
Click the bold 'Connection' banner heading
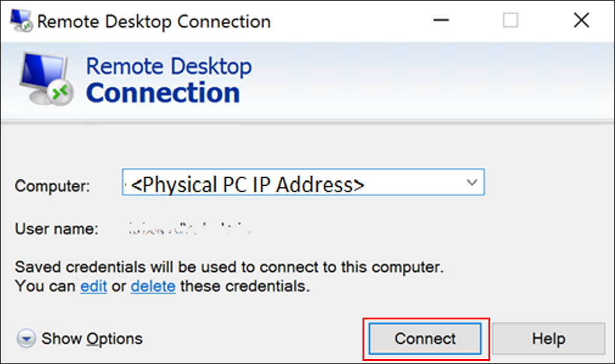(x=163, y=93)
